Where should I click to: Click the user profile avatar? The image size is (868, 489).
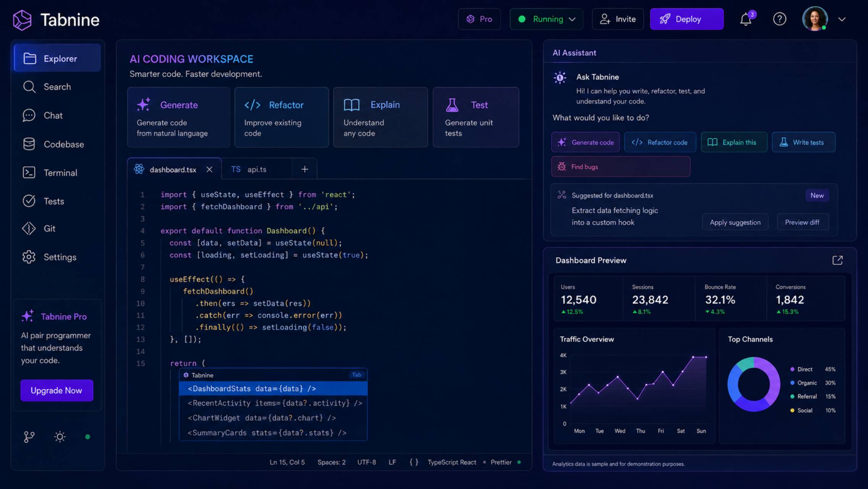pyautogui.click(x=815, y=19)
